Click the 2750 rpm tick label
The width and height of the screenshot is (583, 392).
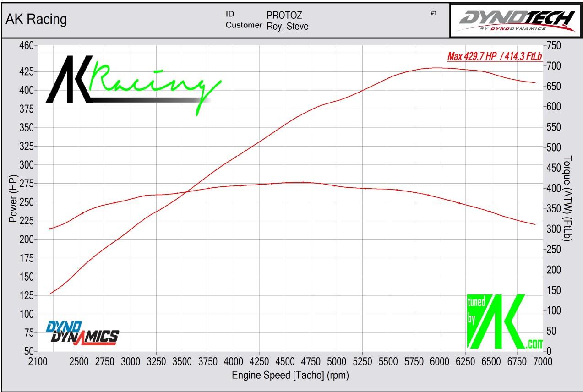pyautogui.click(x=105, y=361)
